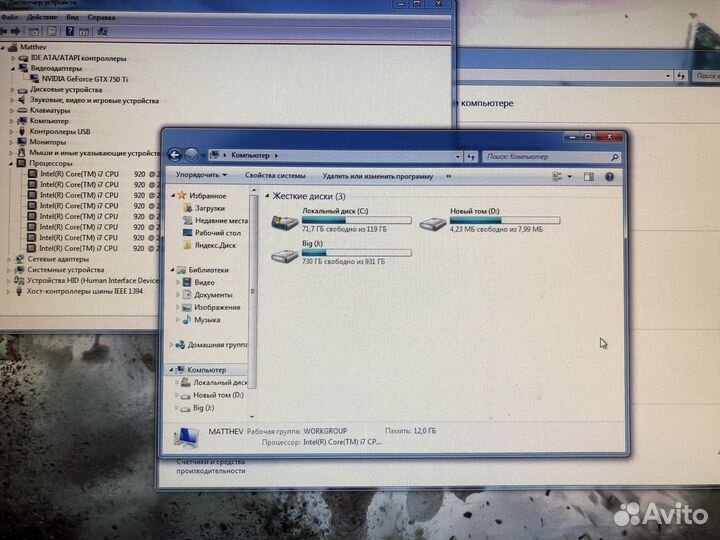Click the magnifier icon in Explorer search box
Viewport: 720px width, 540px height.
[x=615, y=157]
